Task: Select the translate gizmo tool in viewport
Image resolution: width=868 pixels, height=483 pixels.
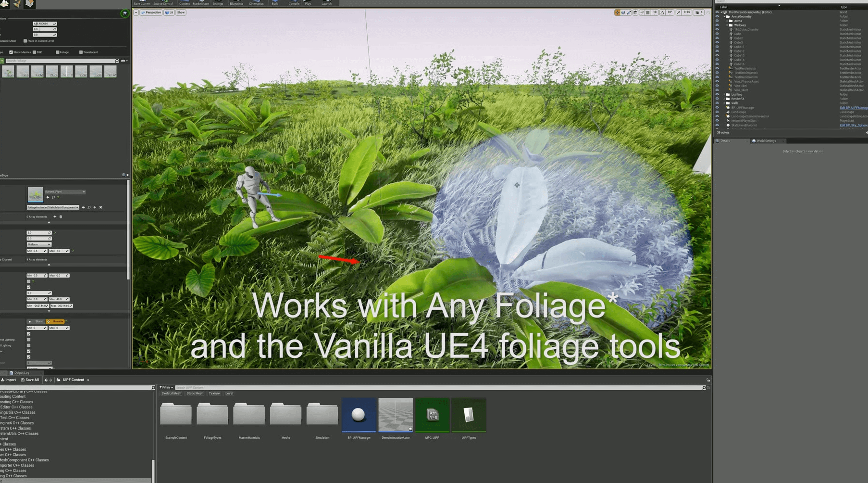Action: click(617, 13)
